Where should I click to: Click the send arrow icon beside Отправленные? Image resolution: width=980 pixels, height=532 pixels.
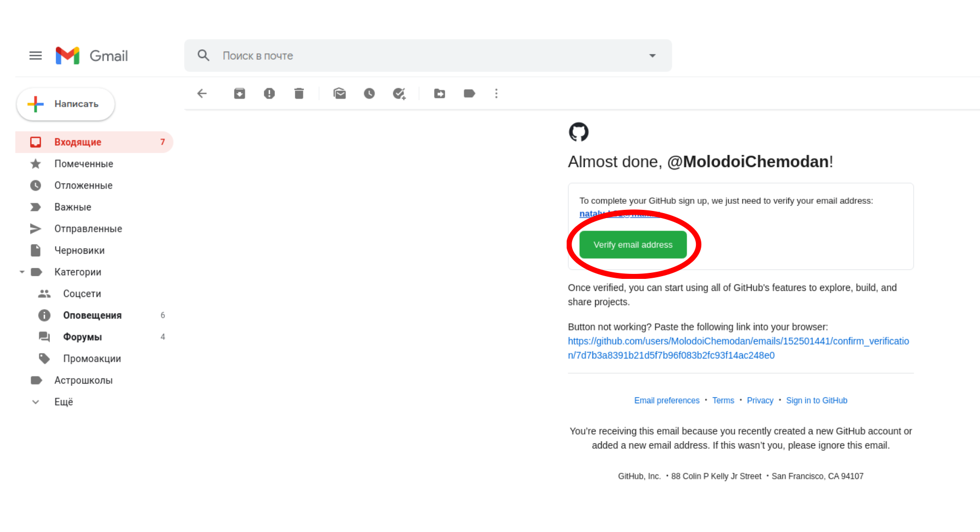click(x=36, y=229)
